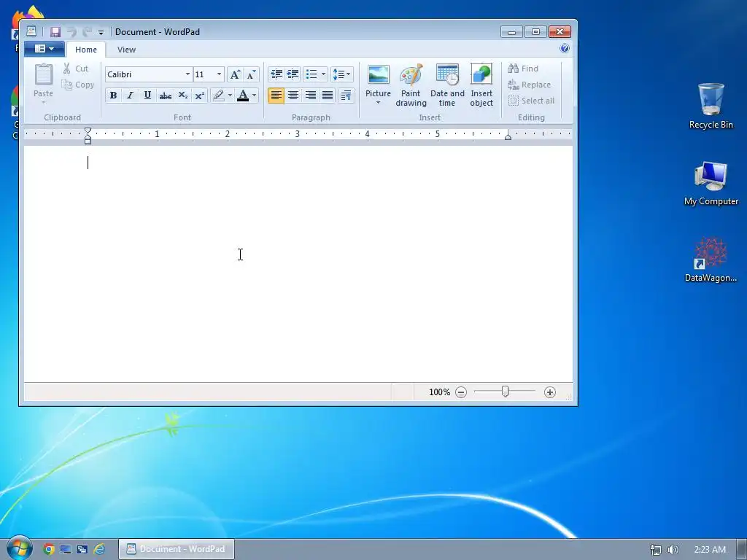Insert a Paint drawing
Viewport: 747px width, 560px height.
(411, 85)
